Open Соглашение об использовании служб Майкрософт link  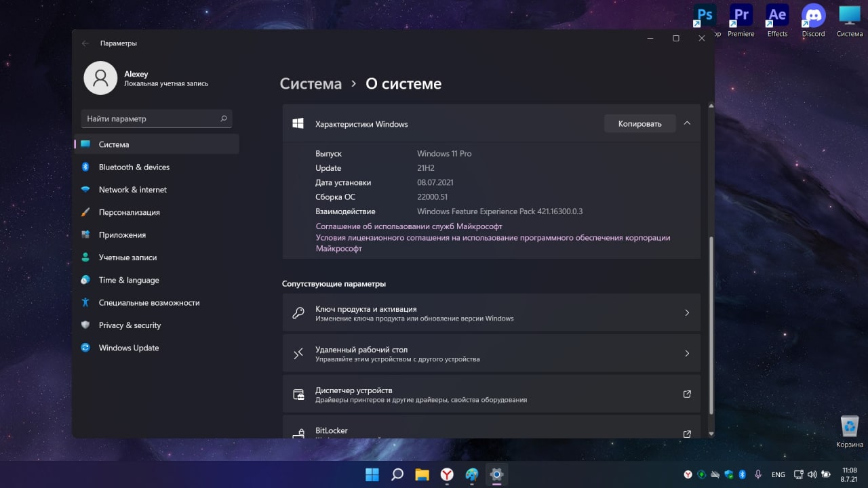(x=409, y=226)
